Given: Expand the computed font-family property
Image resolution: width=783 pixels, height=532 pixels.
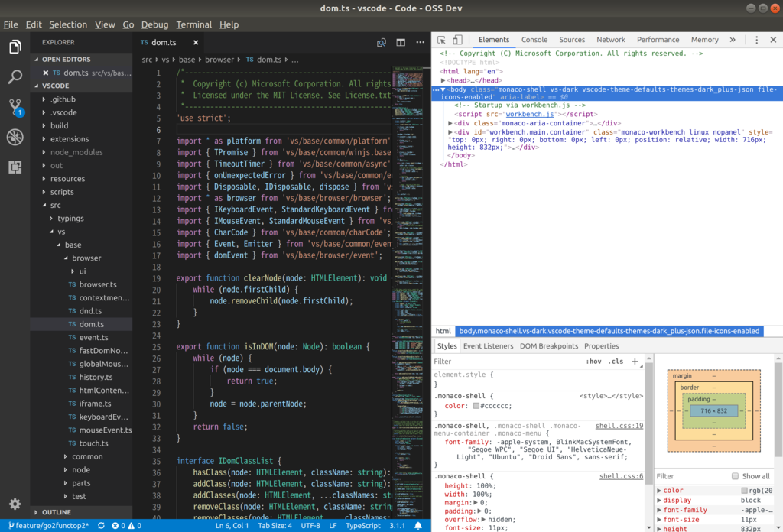Looking at the screenshot, I should (659, 510).
